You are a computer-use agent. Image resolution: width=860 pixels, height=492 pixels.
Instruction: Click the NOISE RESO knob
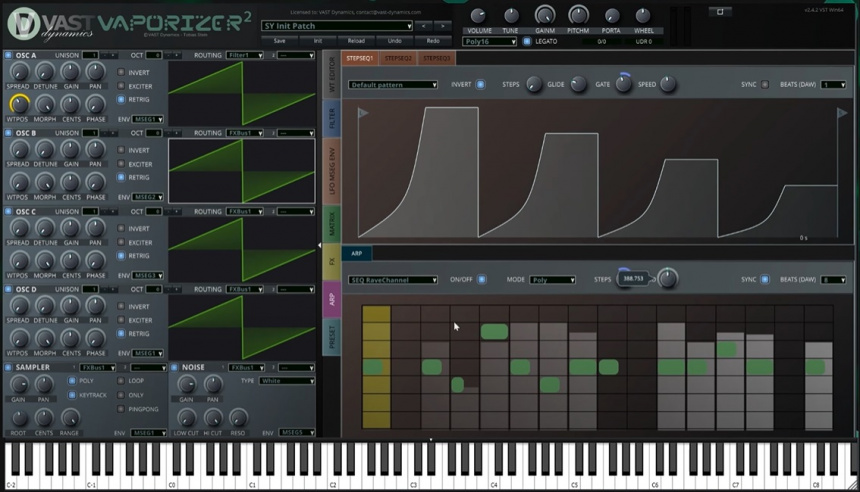click(237, 419)
